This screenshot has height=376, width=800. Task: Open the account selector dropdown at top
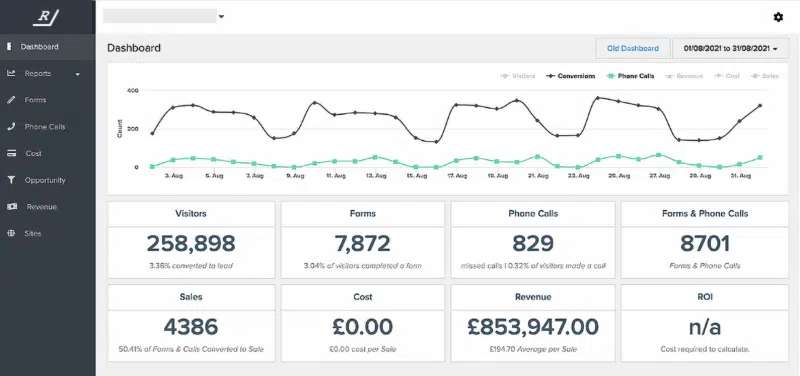[x=164, y=16]
